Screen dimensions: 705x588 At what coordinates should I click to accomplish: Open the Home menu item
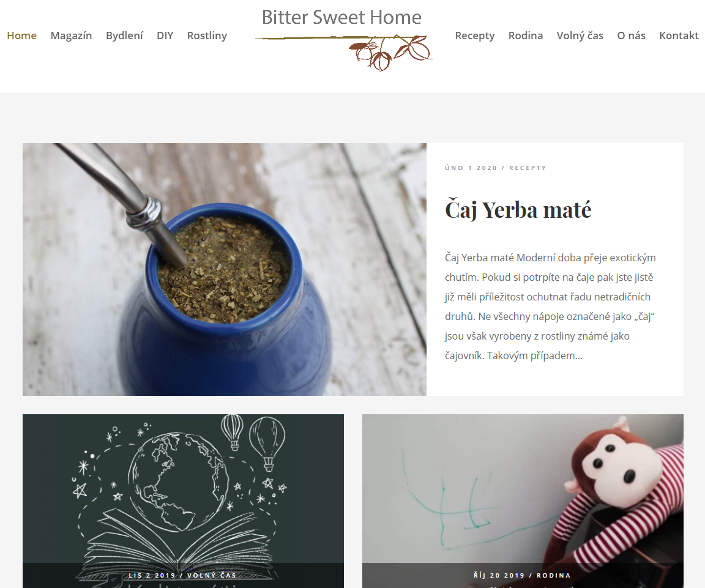tap(21, 35)
